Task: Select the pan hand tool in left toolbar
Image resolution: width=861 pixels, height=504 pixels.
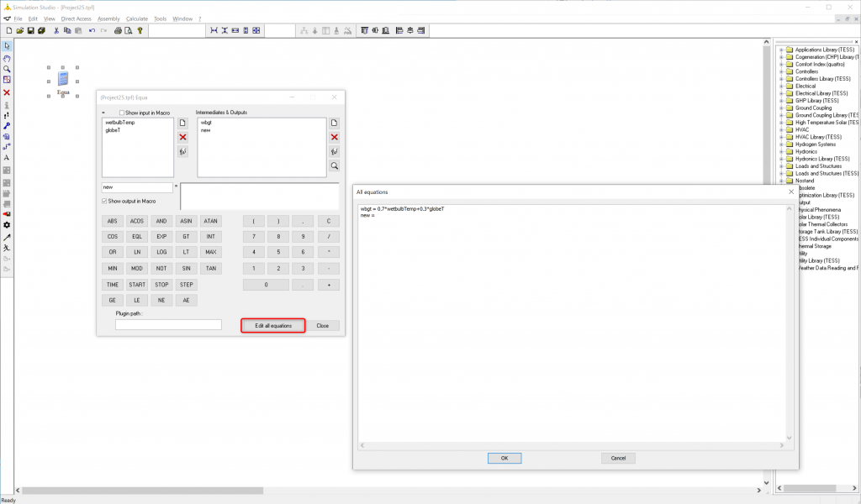Action: click(x=7, y=58)
